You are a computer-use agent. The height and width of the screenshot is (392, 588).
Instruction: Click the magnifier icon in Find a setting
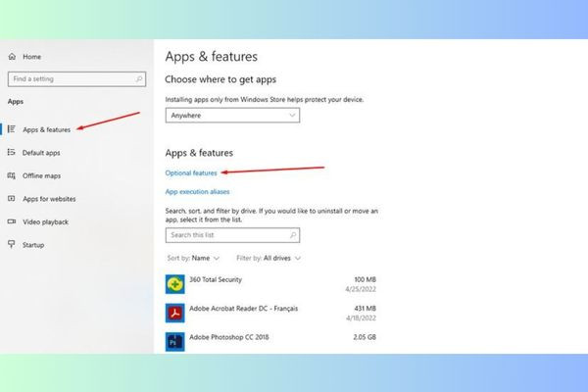click(139, 79)
